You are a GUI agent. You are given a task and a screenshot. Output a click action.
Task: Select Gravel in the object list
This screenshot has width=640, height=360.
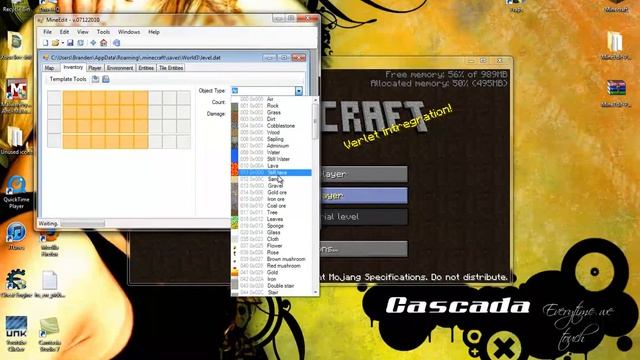[x=271, y=186]
